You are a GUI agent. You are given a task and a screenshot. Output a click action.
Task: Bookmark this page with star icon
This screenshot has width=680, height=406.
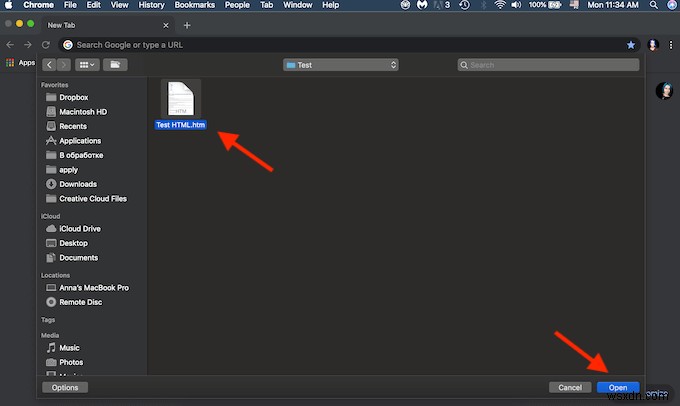(631, 45)
